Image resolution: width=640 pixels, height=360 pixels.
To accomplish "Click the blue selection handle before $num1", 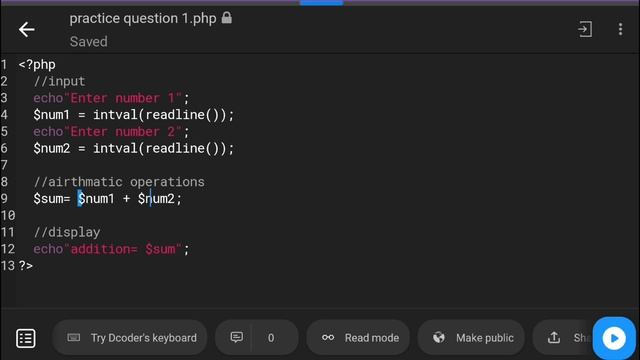I will [x=80, y=199].
